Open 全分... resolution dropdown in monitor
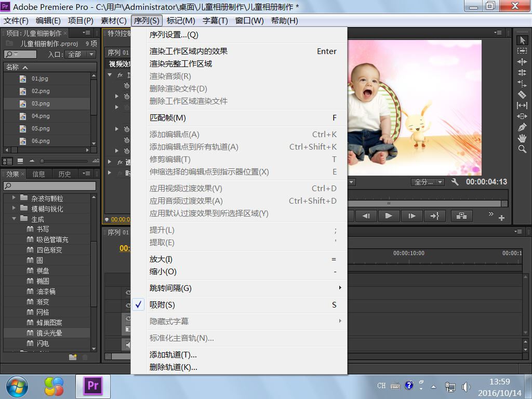 tap(428, 182)
